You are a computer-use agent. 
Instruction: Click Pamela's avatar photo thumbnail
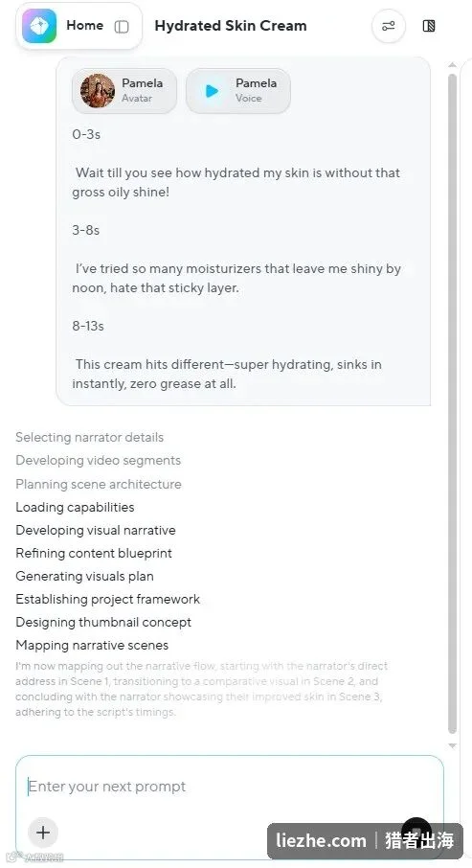[x=98, y=91]
